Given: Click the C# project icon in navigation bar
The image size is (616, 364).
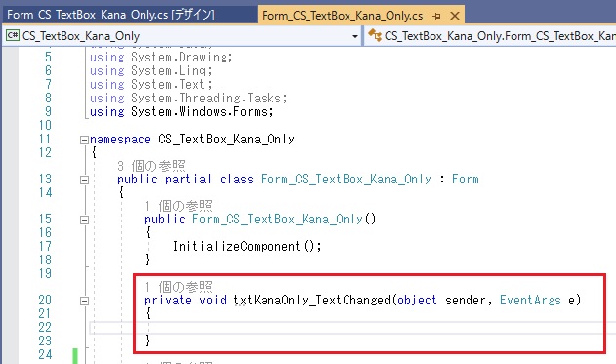Looking at the screenshot, I should [13, 36].
